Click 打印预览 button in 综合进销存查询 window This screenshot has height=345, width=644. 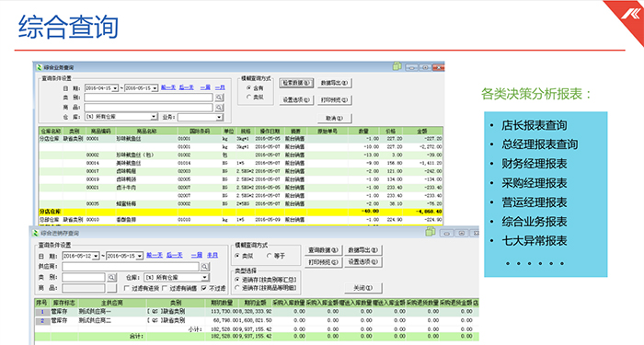[324, 262]
